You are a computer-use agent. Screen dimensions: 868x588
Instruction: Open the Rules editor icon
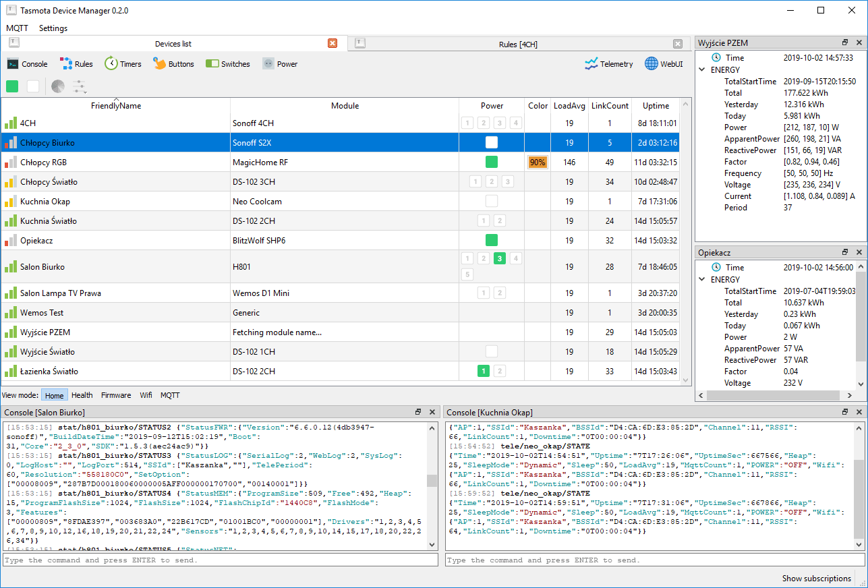point(66,64)
